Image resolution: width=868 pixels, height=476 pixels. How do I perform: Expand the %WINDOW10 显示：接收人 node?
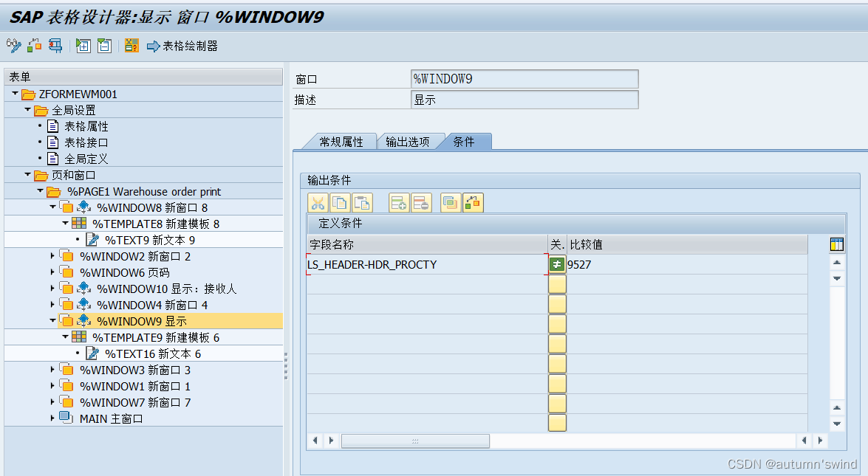pyautogui.click(x=53, y=288)
